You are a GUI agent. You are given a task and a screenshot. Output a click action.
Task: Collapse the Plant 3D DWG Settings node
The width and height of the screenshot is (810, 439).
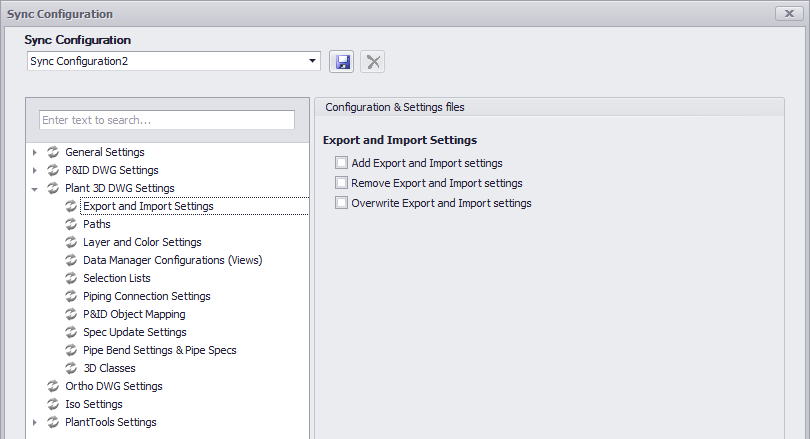35,189
